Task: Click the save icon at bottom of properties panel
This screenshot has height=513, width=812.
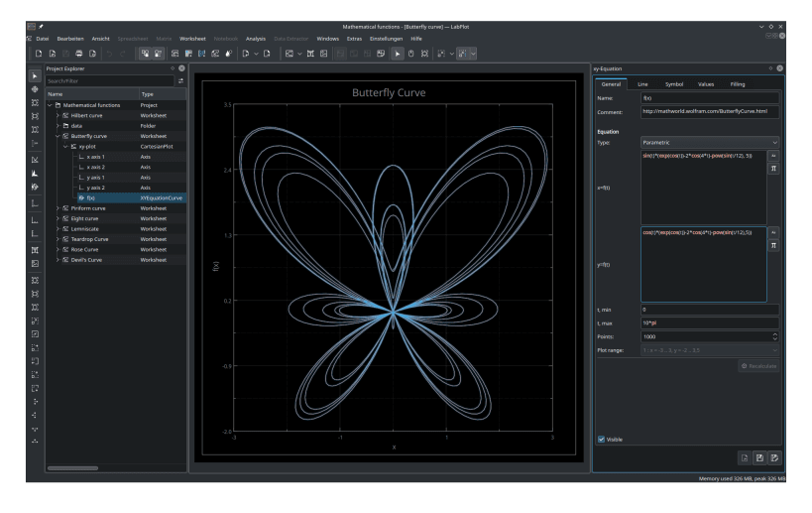Action: pos(758,457)
